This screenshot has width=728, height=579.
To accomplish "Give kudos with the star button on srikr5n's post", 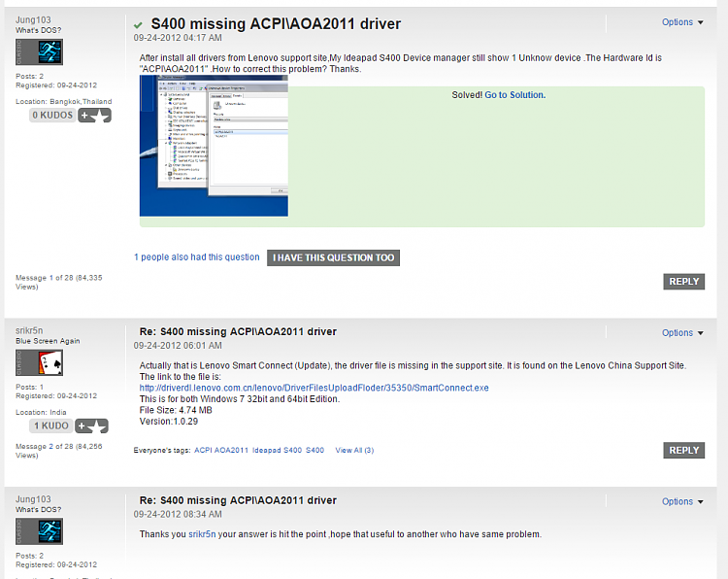I will (92, 426).
